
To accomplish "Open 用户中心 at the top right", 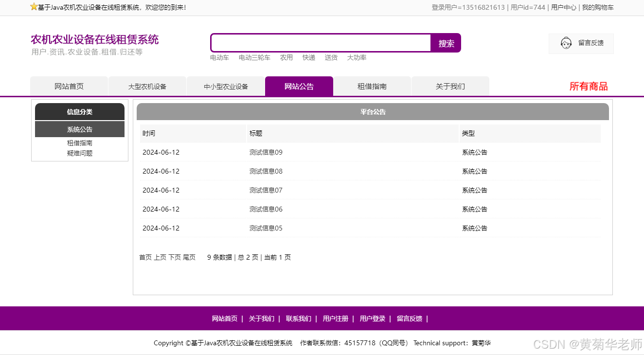I will pos(563,7).
